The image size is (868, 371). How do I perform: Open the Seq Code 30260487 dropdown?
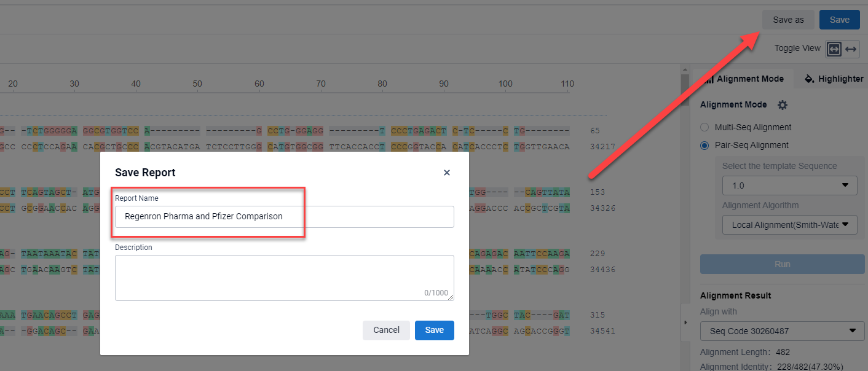pos(782,331)
